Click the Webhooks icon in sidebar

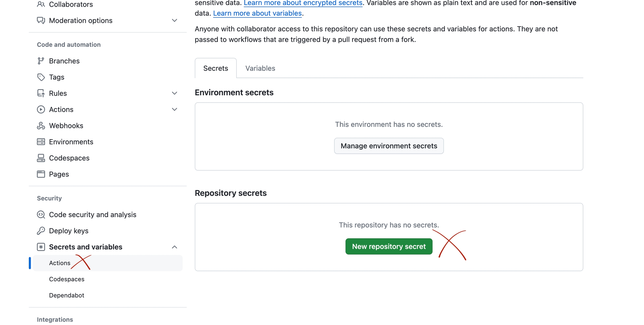pos(41,126)
